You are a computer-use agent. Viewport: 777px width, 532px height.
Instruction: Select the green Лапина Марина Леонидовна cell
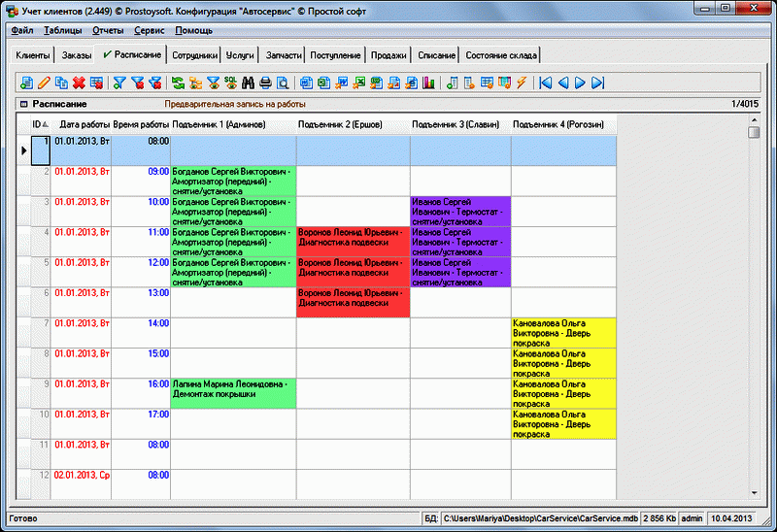[x=233, y=389]
